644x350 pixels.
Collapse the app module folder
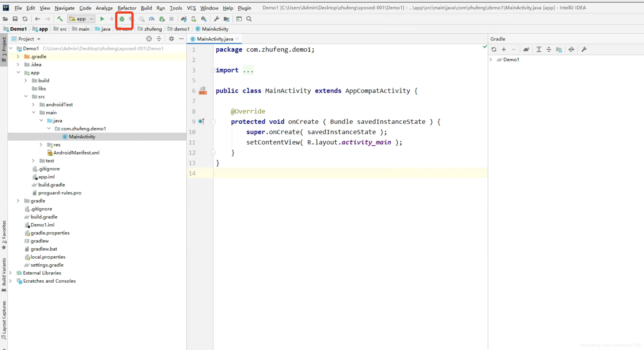click(18, 72)
